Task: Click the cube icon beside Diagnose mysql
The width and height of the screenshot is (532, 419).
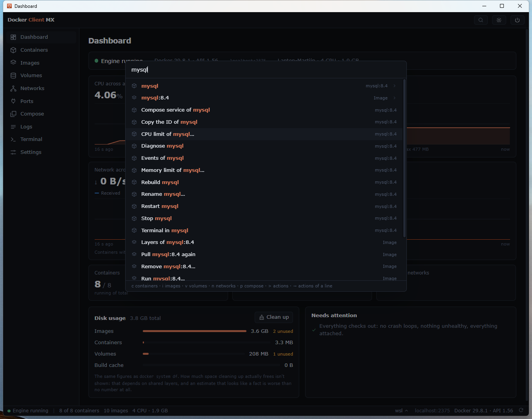Action: point(134,146)
